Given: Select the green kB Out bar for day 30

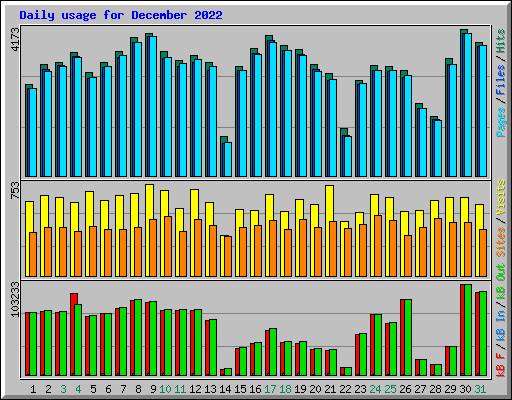Looking at the screenshot, I should [x=468, y=330].
